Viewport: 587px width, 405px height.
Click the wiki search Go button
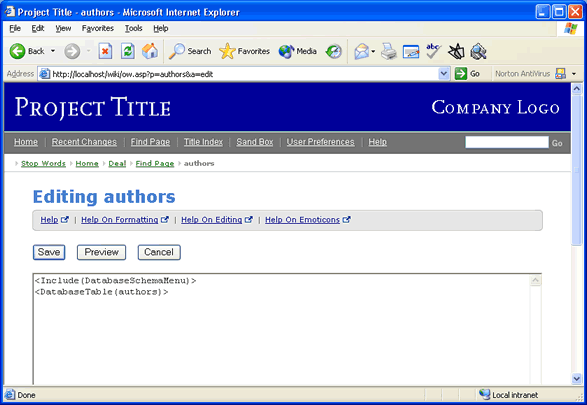pos(557,143)
